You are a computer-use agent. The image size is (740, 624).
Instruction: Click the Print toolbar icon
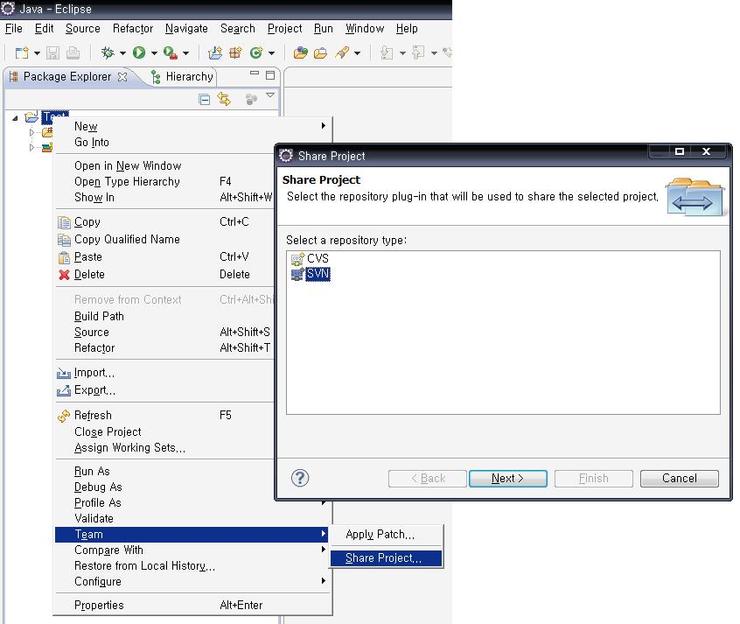(x=73, y=53)
